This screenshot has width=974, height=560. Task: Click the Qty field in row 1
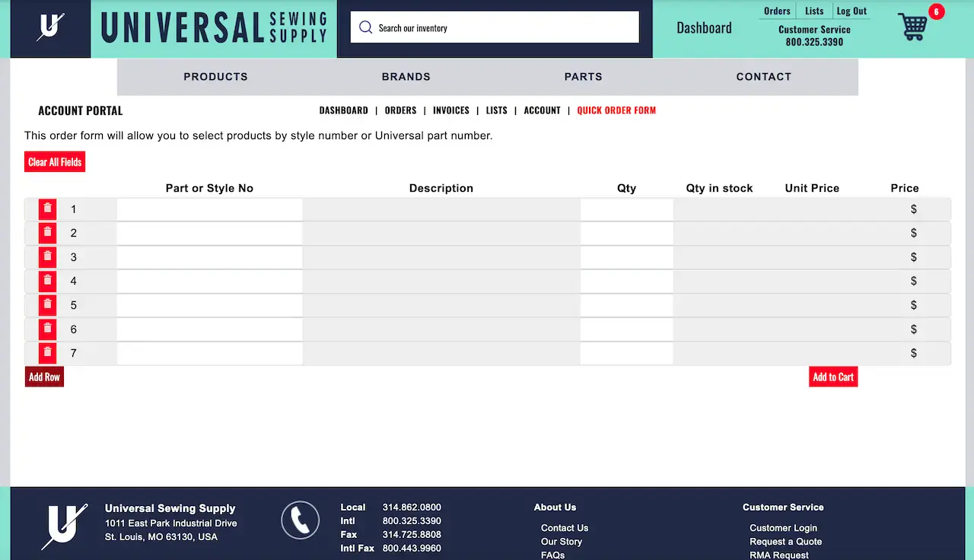pyautogui.click(x=627, y=209)
